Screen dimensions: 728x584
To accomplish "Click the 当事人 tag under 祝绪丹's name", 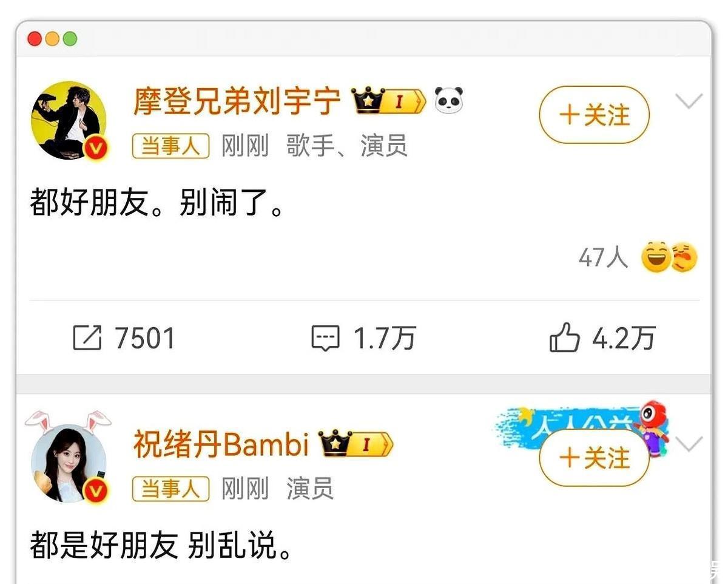I will (171, 489).
